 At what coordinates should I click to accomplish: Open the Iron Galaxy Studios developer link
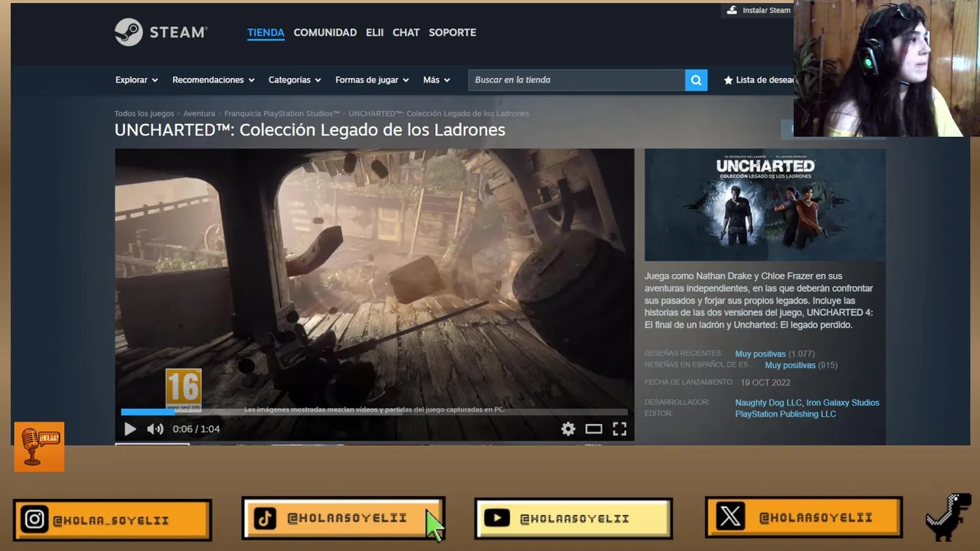[x=843, y=403]
